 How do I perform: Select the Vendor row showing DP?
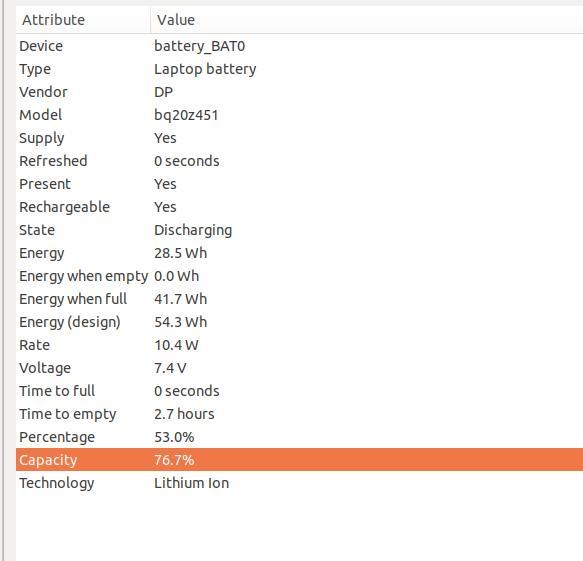click(x=299, y=92)
